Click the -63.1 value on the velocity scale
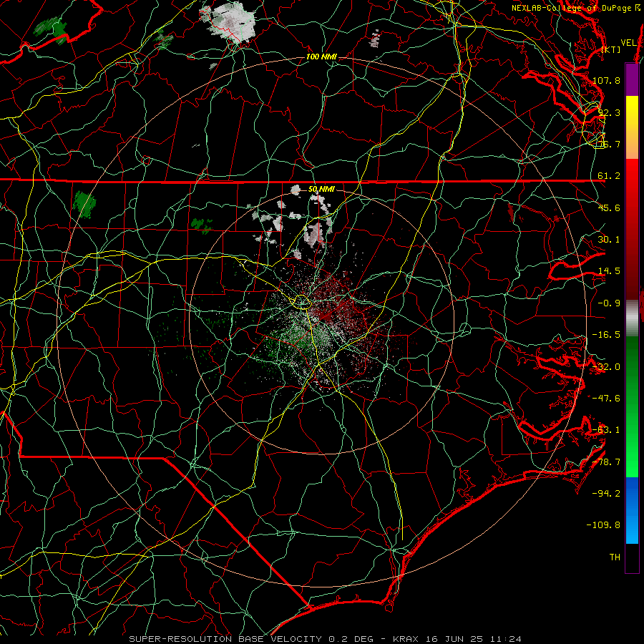 tap(606, 430)
